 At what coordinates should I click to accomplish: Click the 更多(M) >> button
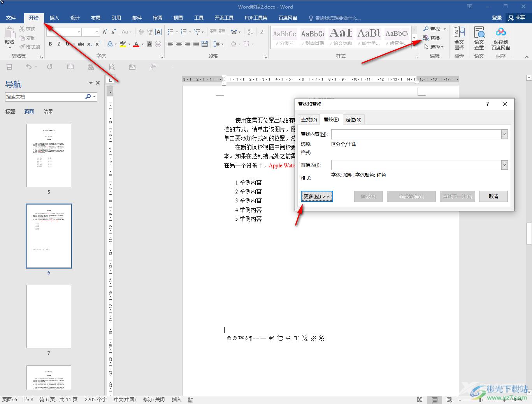pos(317,197)
